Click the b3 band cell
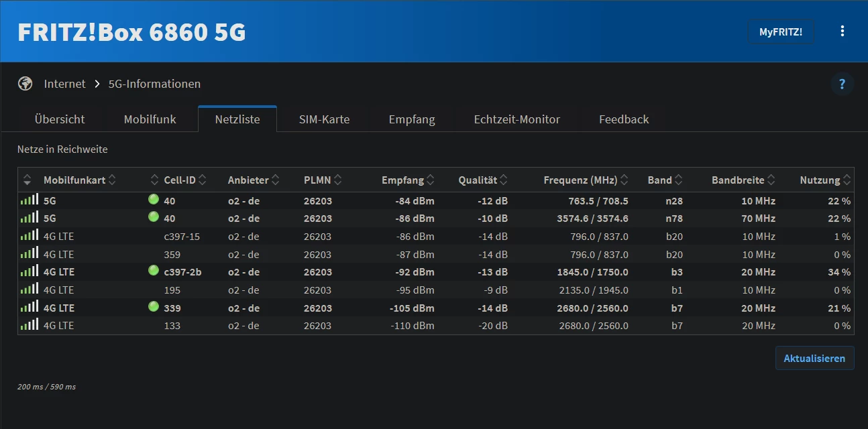 click(x=677, y=272)
